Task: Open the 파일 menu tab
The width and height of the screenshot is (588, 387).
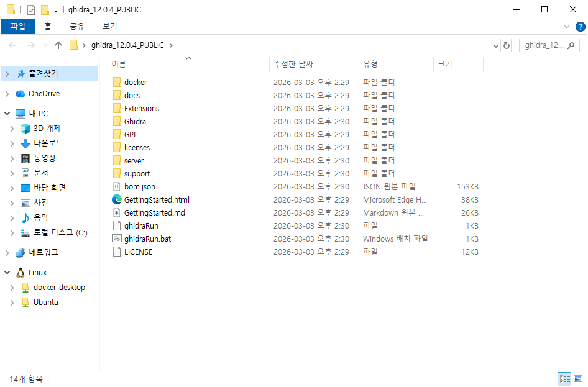Action: point(18,27)
